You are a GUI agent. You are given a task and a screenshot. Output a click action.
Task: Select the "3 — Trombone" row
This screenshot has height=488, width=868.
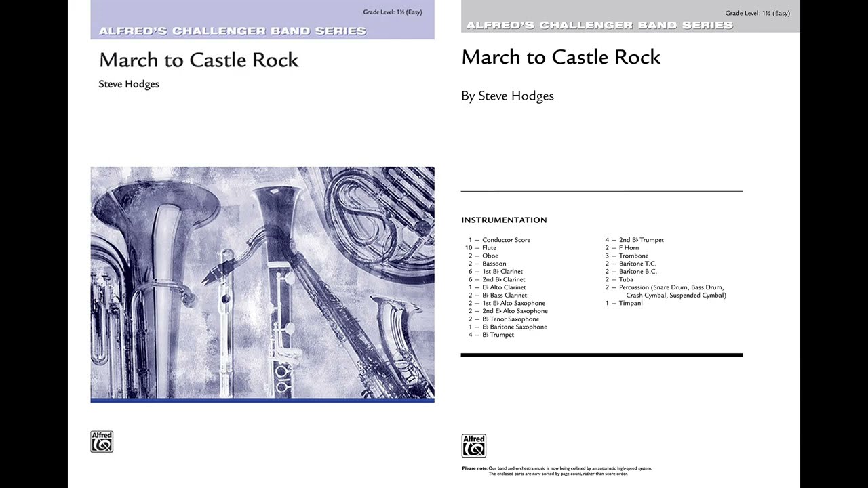point(627,256)
